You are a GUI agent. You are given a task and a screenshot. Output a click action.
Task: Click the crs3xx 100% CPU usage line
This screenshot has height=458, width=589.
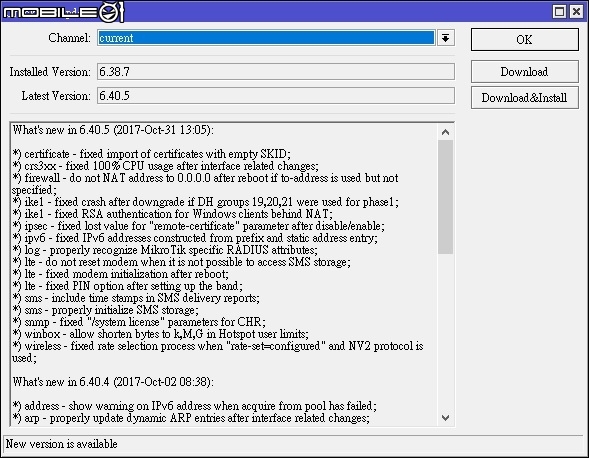[x=165, y=166]
